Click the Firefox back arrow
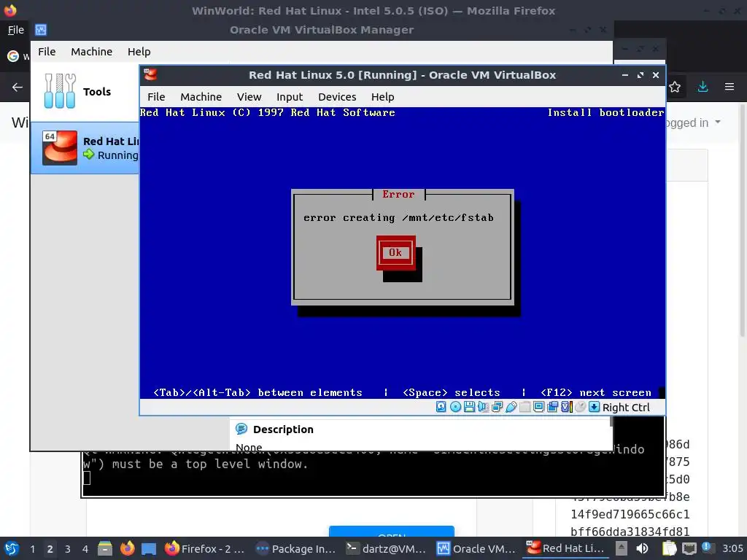This screenshot has height=560, width=747. tap(18, 87)
